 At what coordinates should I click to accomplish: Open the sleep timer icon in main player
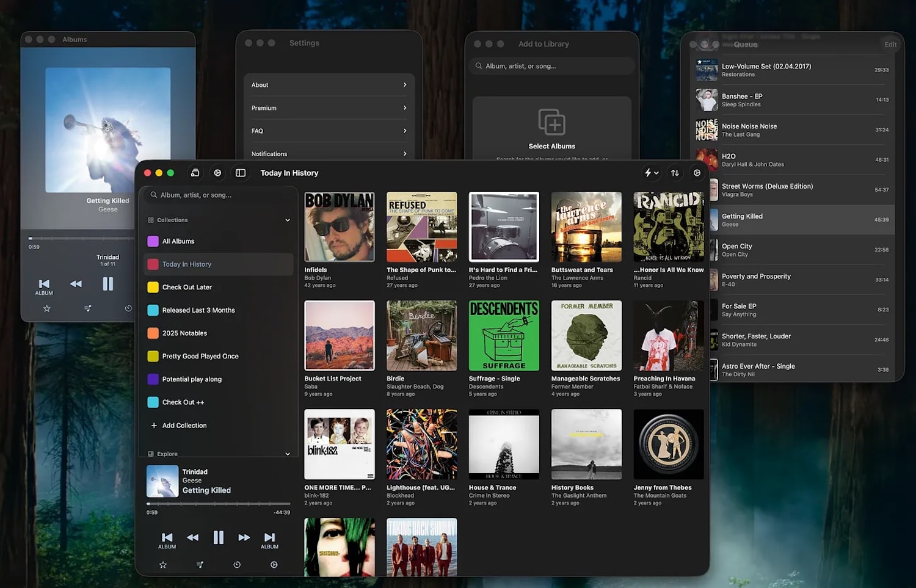237,565
